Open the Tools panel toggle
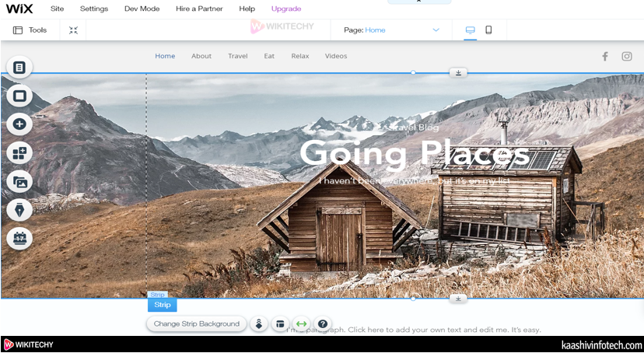The height and width of the screenshot is (353, 644). click(x=30, y=30)
